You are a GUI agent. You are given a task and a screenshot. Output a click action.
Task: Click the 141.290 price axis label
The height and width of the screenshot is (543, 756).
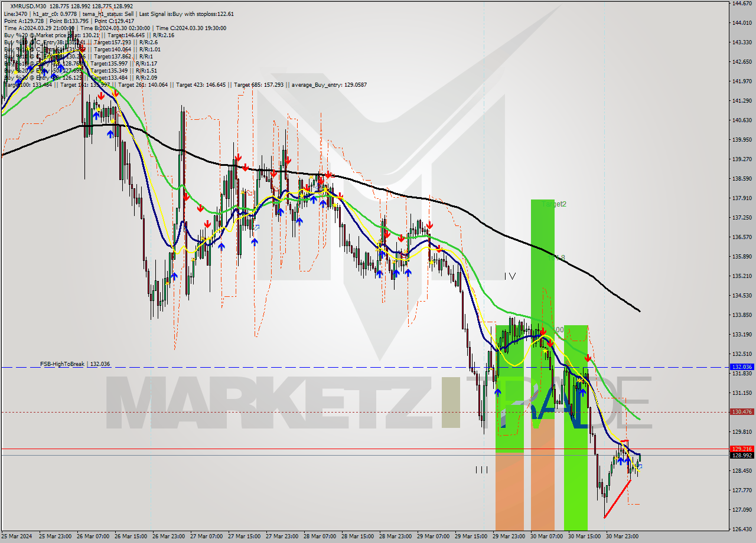742,101
